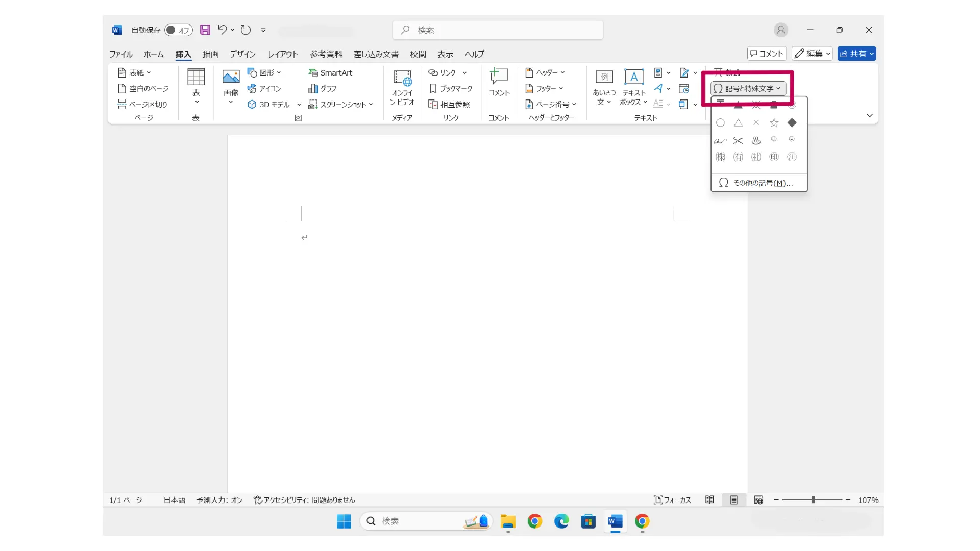The image size is (980, 551).
Task: Insert the ㈳ symbol
Action: tap(756, 157)
